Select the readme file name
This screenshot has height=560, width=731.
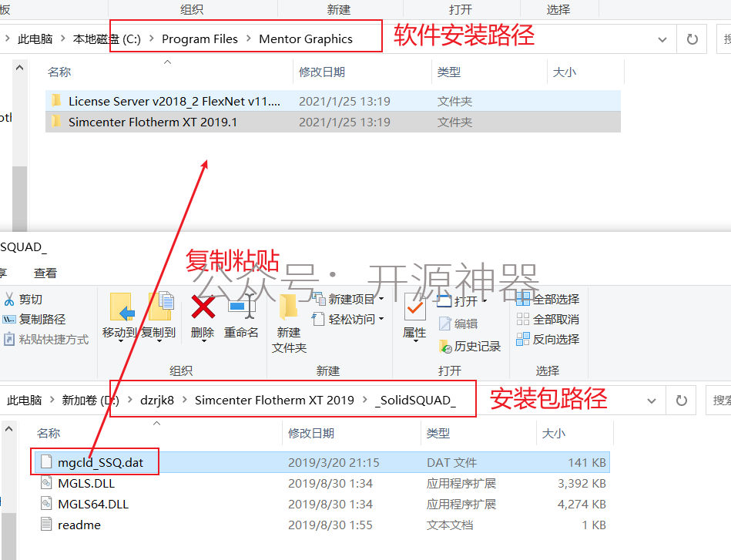coord(79,525)
